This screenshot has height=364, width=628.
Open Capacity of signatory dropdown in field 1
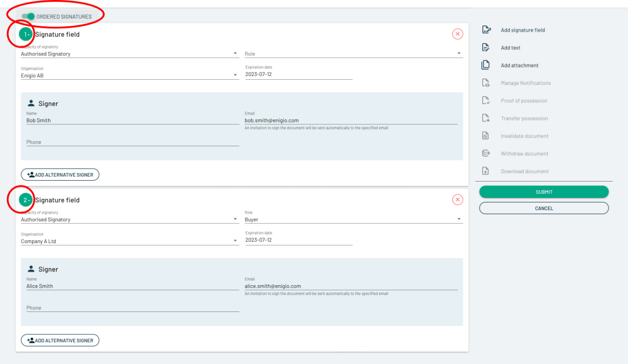(129, 54)
